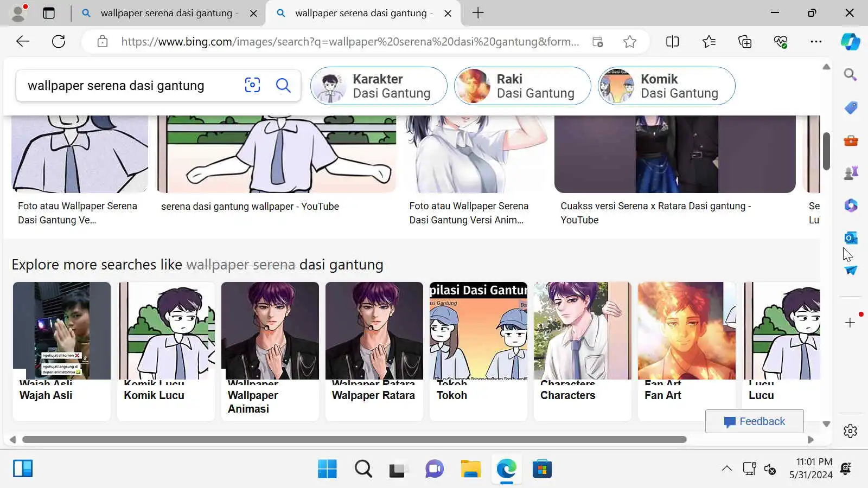The height and width of the screenshot is (488, 868).
Task: Open Characters related search card
Action: 583,351
